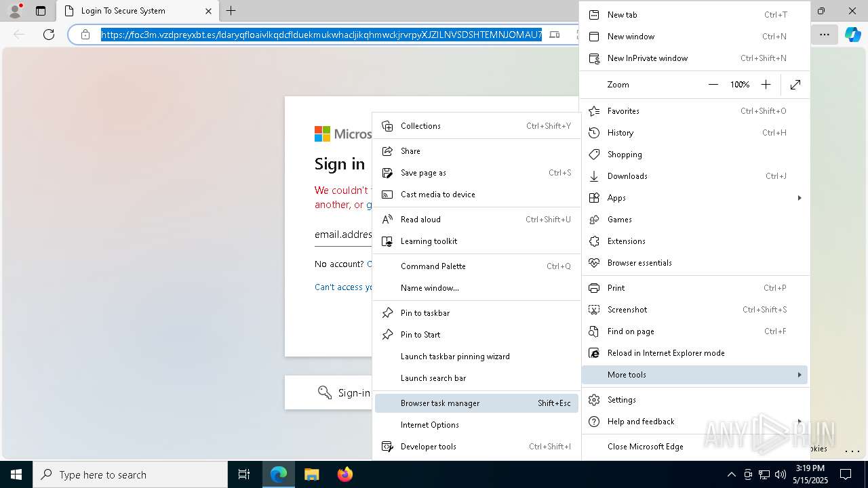This screenshot has height=488, width=868.
Task: Click the back navigation arrow
Action: [19, 35]
